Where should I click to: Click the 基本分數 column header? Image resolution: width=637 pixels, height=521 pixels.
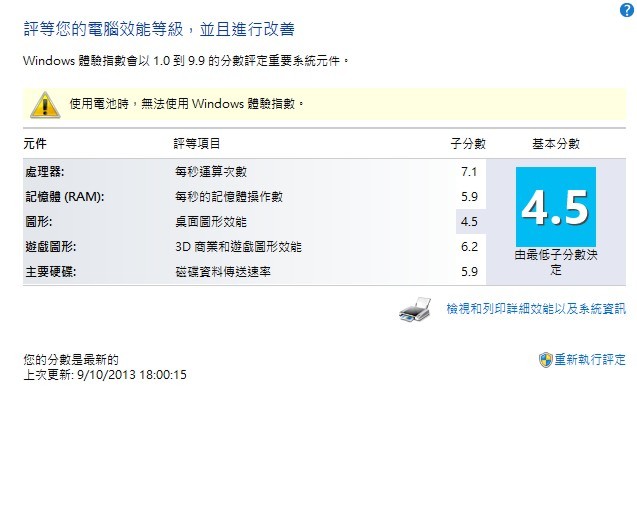click(x=556, y=143)
